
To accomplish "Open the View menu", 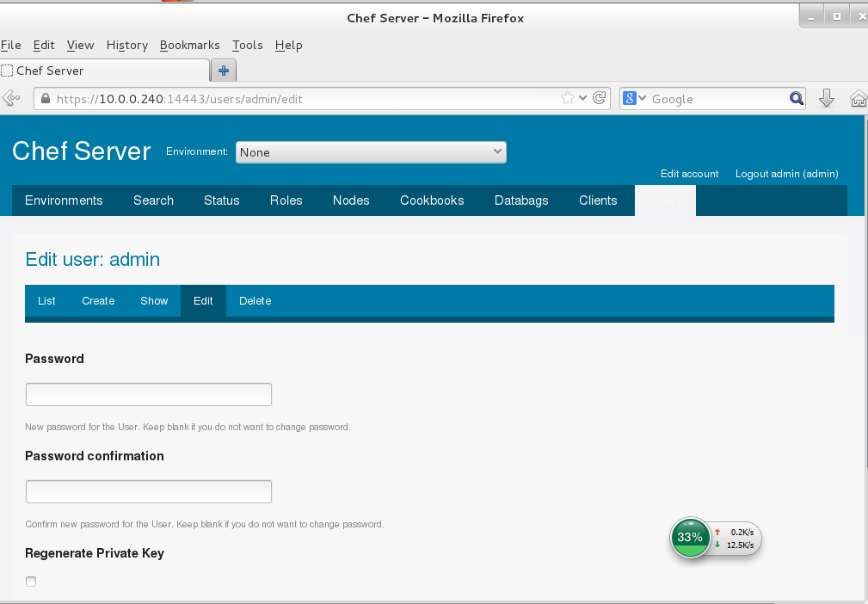I will click(80, 46).
